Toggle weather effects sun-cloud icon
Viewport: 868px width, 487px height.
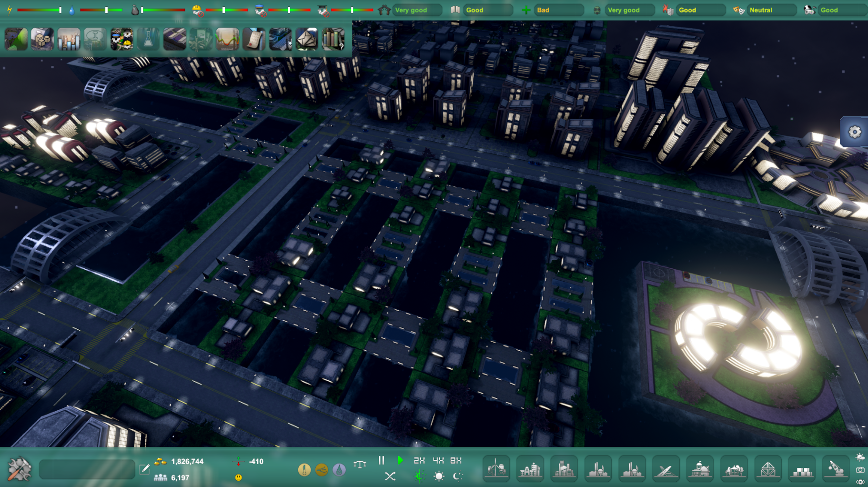click(860, 457)
